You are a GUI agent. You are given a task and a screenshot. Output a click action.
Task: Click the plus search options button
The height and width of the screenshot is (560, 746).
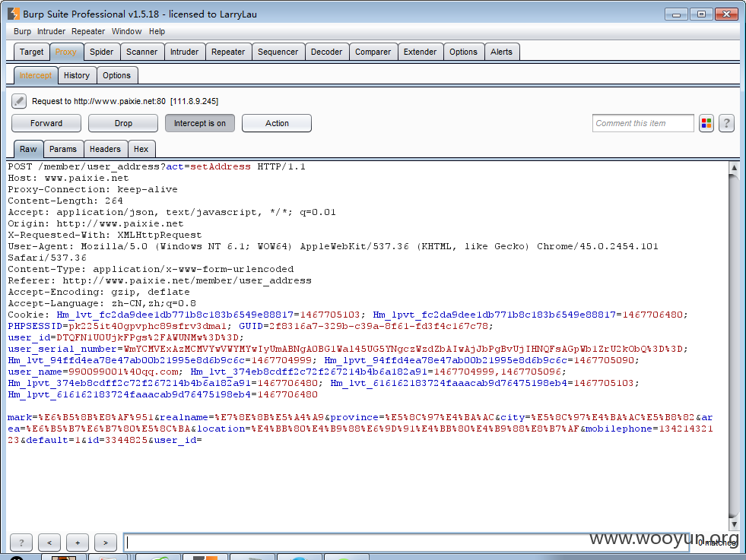click(78, 543)
